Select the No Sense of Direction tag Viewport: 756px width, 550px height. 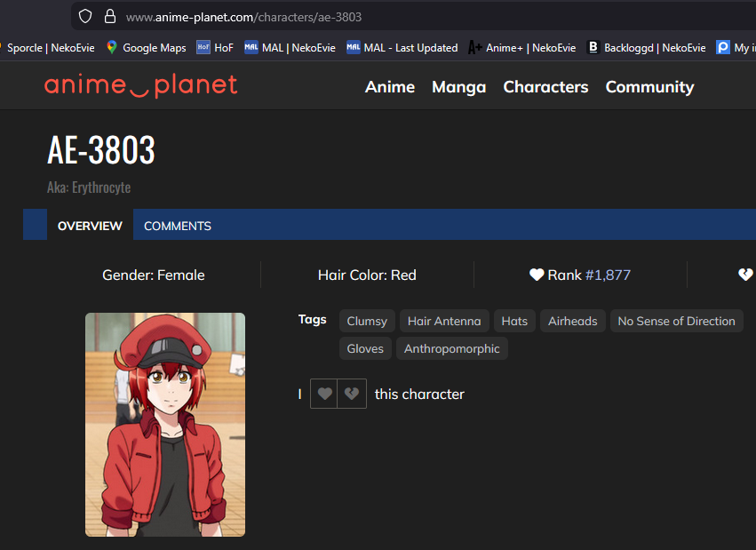click(x=676, y=321)
